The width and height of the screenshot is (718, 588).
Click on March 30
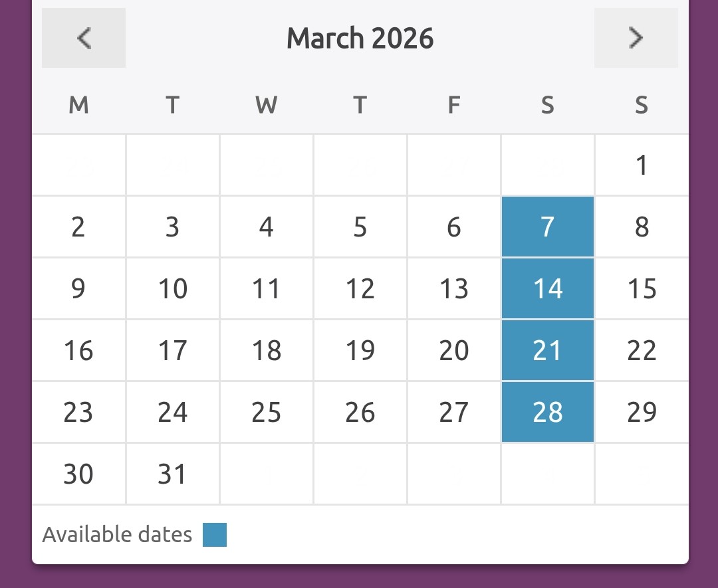78,474
